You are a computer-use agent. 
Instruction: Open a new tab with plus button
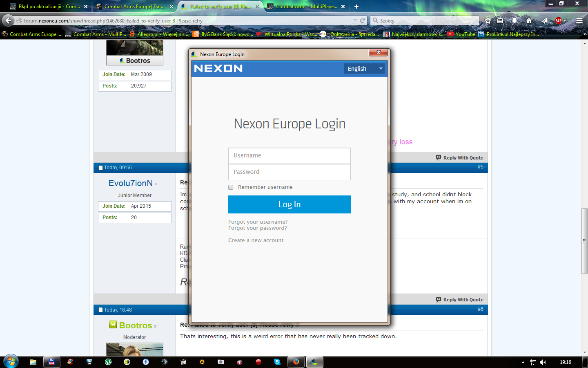356,7
